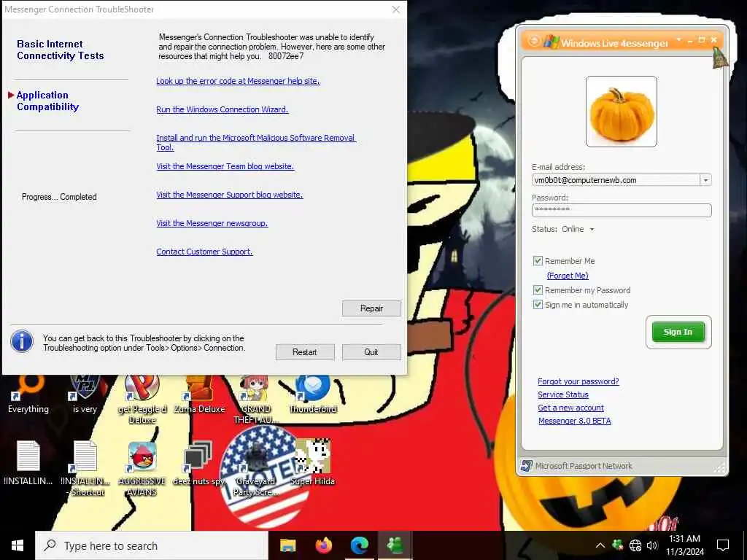
Task: Click the Repair button
Action: (x=371, y=308)
